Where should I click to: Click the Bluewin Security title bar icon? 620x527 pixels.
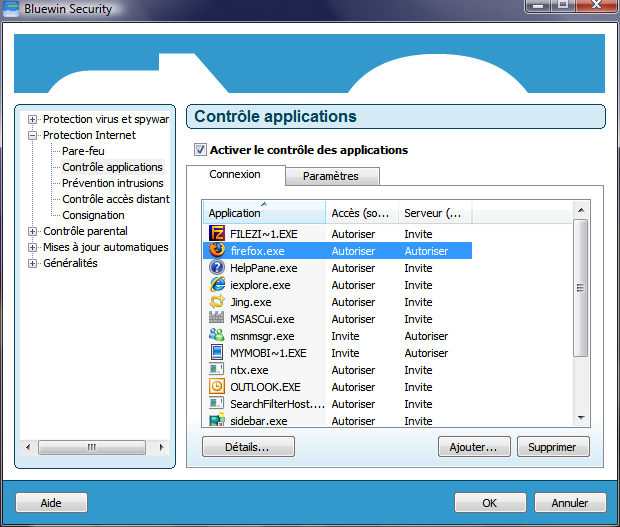[11, 9]
